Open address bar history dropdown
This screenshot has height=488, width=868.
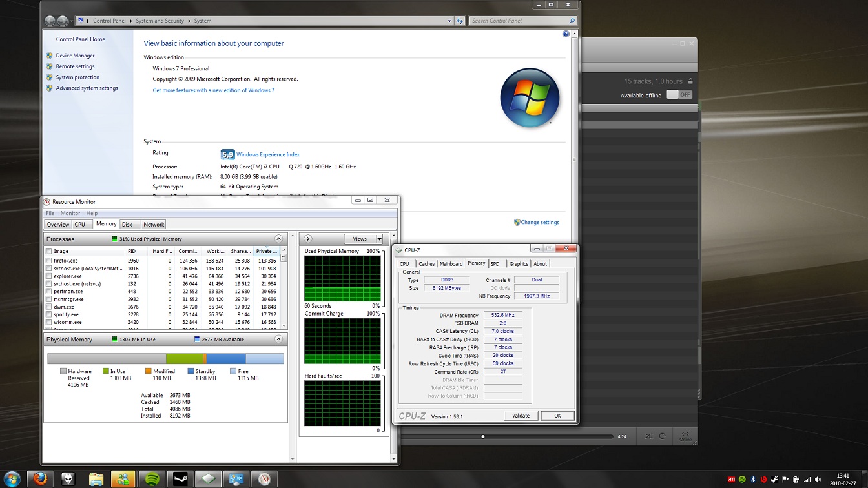[x=450, y=21]
